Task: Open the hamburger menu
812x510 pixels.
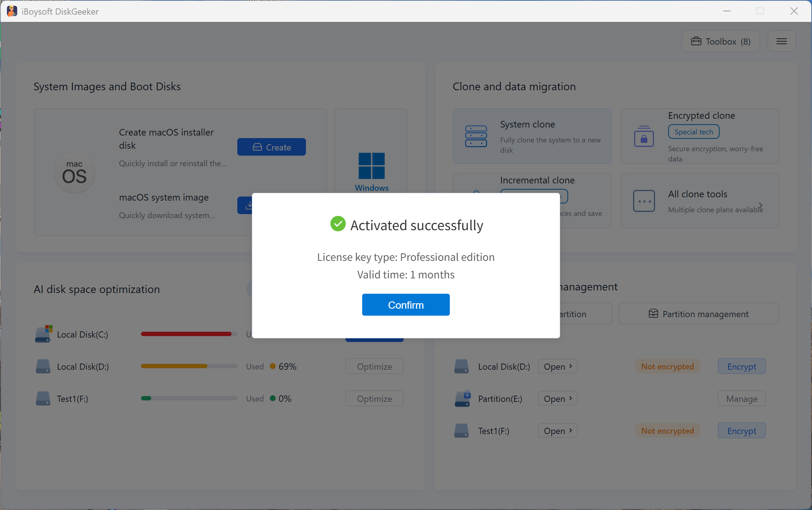Action: click(781, 41)
